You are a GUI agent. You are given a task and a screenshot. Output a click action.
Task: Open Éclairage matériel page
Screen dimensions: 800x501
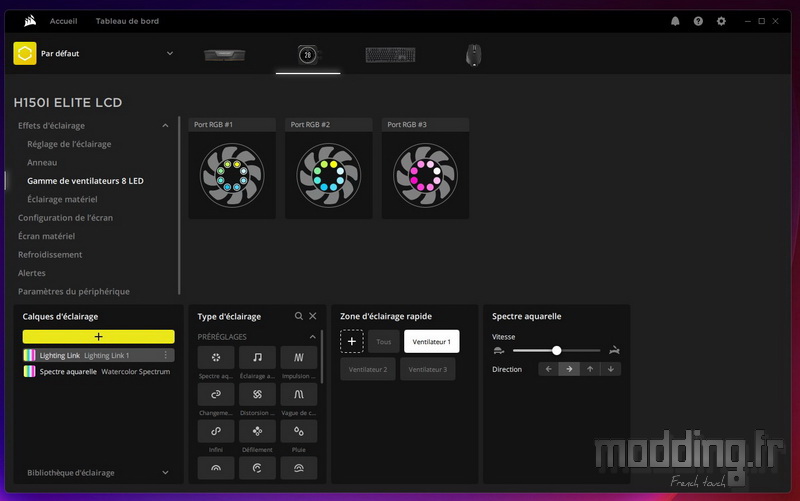pyautogui.click(x=62, y=199)
